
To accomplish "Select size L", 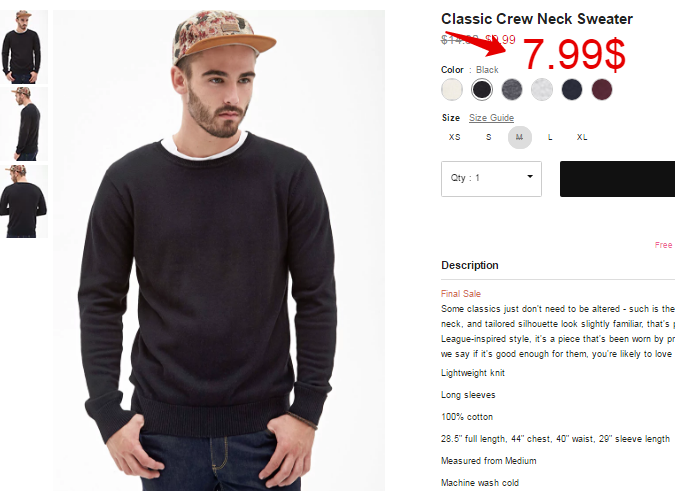I will [x=550, y=137].
